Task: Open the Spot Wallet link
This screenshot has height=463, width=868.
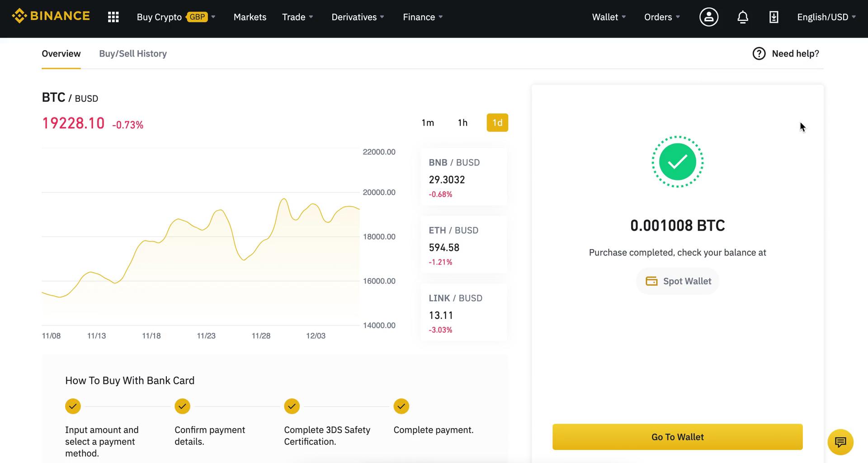Action: (x=677, y=281)
